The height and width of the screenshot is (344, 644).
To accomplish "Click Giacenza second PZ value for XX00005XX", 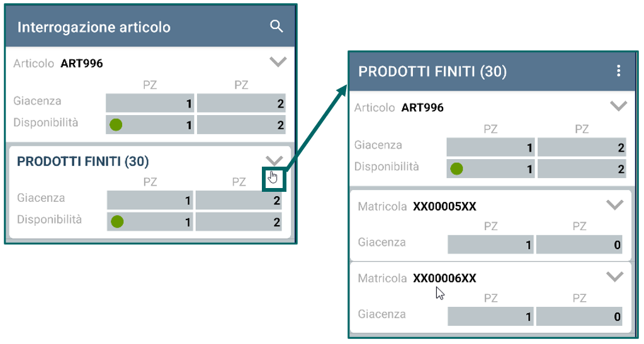I will pos(579,245).
